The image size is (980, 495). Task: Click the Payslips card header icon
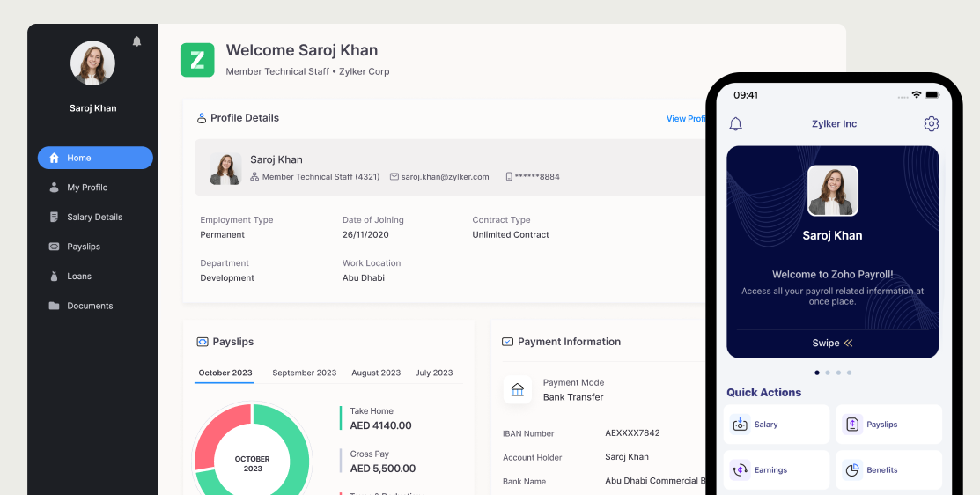[x=202, y=342]
